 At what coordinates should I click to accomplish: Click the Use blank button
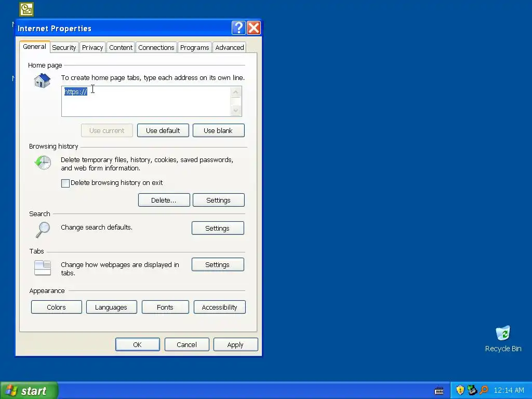[x=218, y=130]
